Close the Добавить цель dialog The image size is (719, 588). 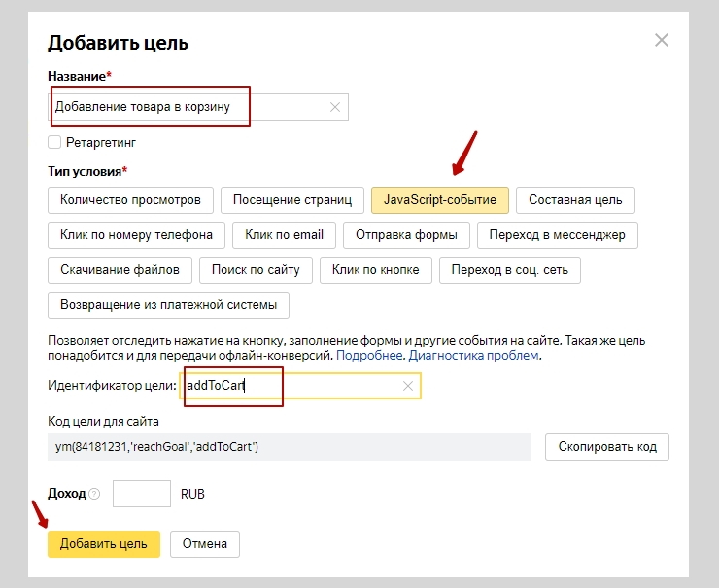tap(662, 40)
